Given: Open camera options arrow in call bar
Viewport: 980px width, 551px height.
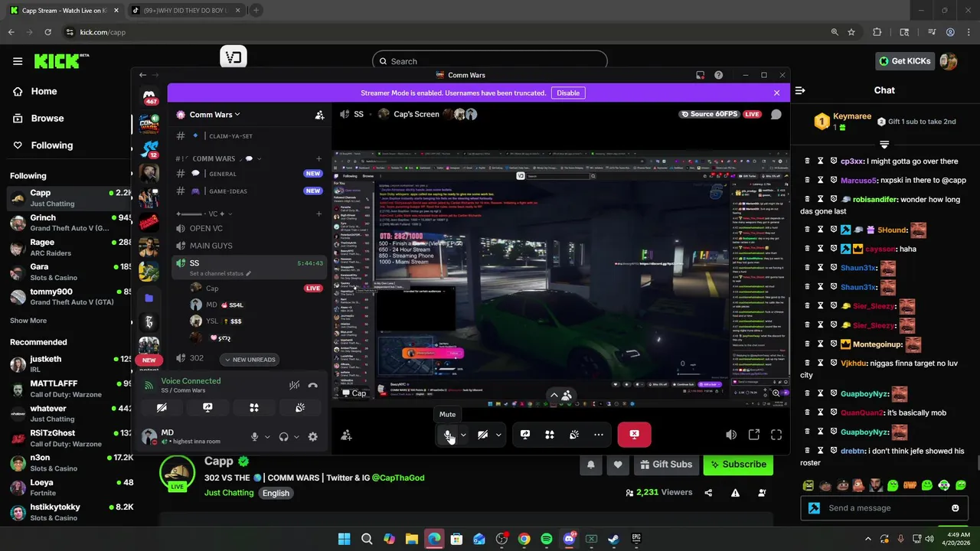Looking at the screenshot, I should click(498, 435).
